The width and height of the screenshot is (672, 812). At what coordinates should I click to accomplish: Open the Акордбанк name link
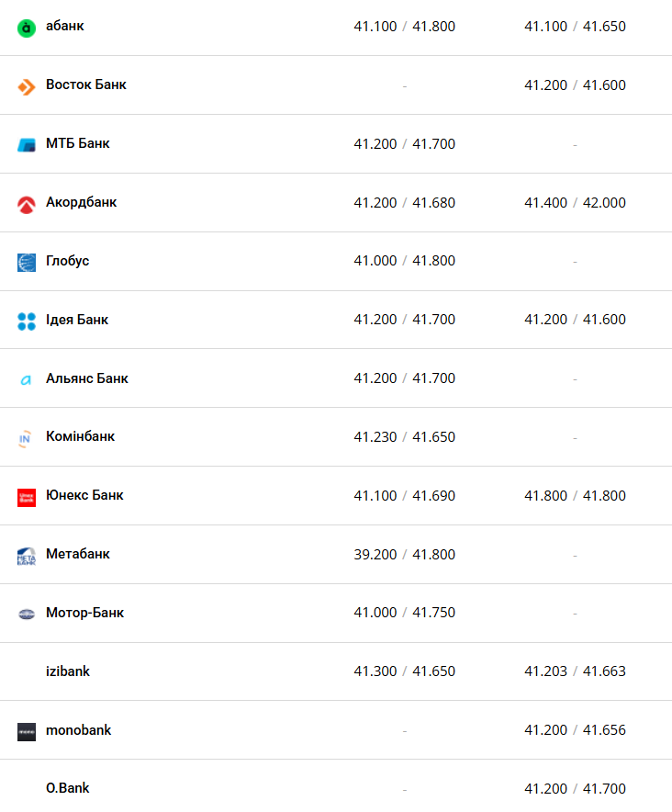(82, 202)
